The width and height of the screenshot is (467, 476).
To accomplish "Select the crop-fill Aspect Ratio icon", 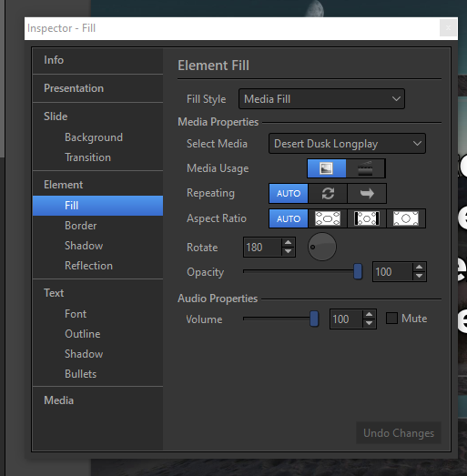I will point(406,218).
